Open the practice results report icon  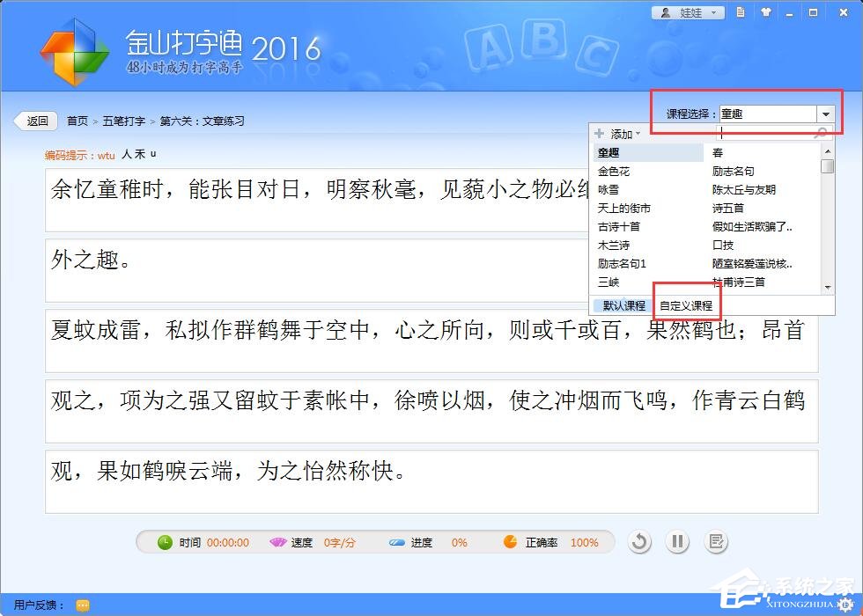click(716, 542)
